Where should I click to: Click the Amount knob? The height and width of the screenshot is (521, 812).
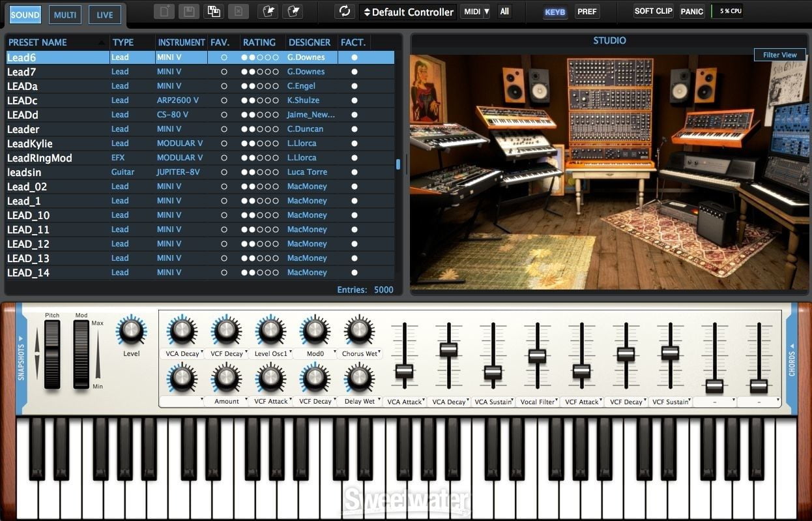(x=227, y=378)
